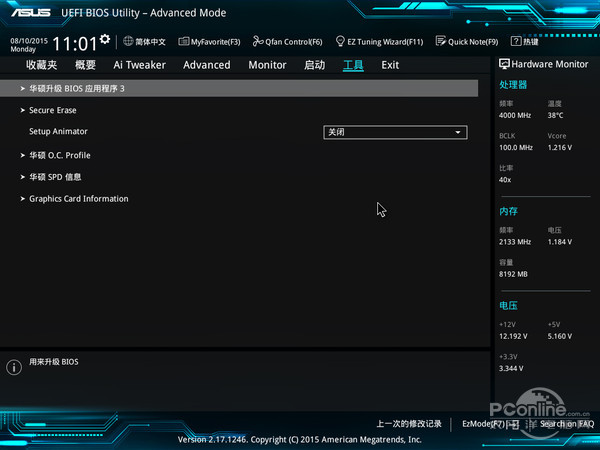This screenshot has height=450, width=600.
Task: Expand the Graphics Card Information arrow
Action: pyautogui.click(x=23, y=199)
